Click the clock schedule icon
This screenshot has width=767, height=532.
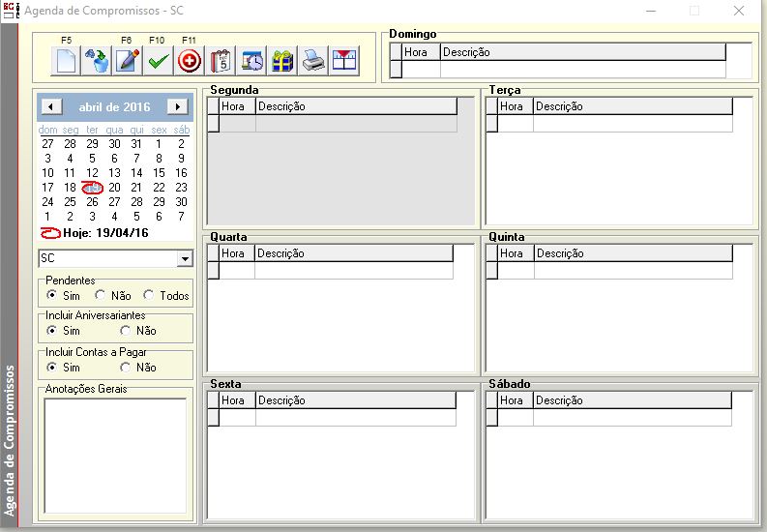251,61
